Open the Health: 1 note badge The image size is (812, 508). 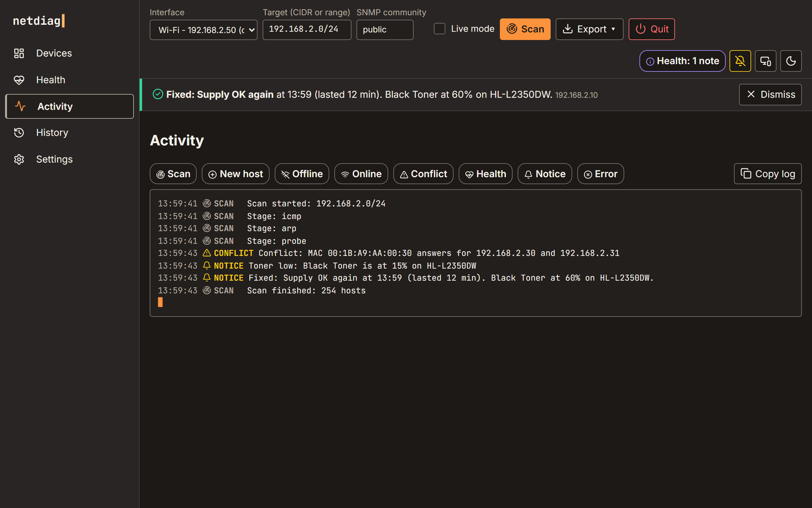click(x=682, y=61)
